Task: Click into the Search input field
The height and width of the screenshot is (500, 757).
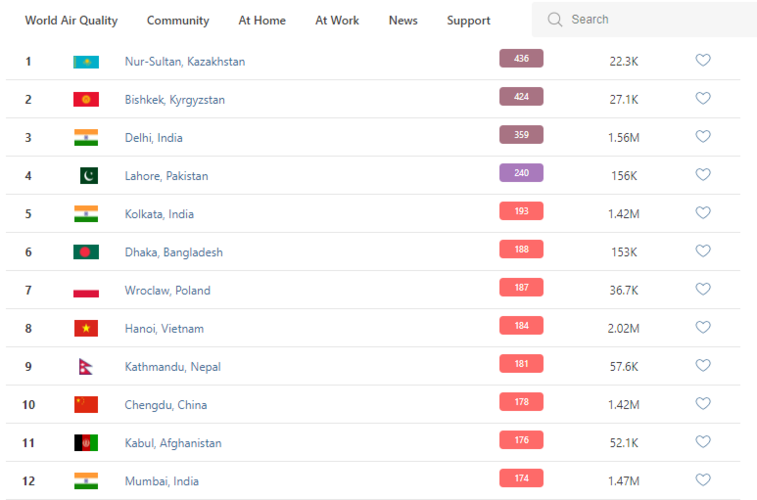Action: pyautogui.click(x=650, y=20)
